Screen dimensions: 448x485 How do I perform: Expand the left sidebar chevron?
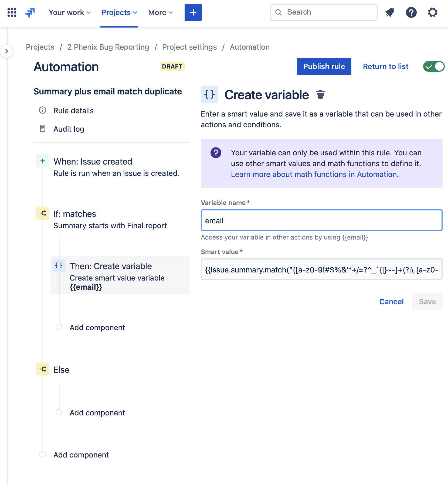coord(7,51)
